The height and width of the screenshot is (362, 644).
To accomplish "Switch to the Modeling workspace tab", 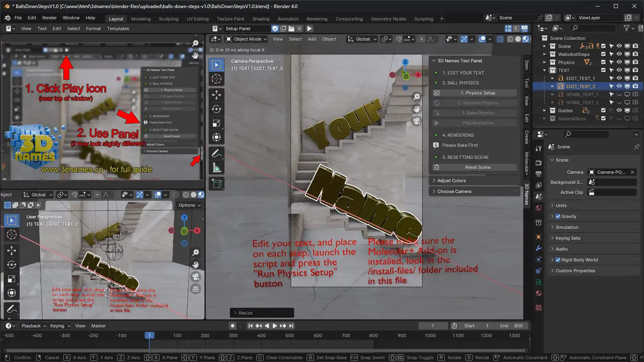I will [x=141, y=19].
